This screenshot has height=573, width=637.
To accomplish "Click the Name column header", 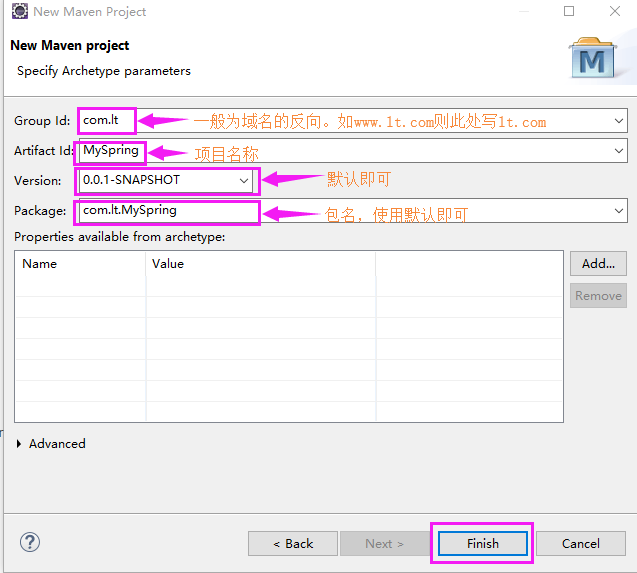I will point(80,264).
